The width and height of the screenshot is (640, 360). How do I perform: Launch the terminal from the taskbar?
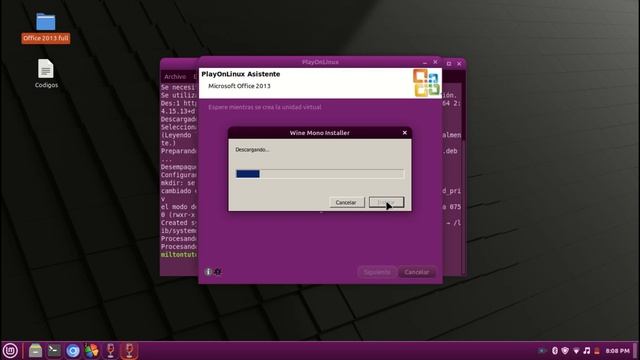pyautogui.click(x=54, y=351)
